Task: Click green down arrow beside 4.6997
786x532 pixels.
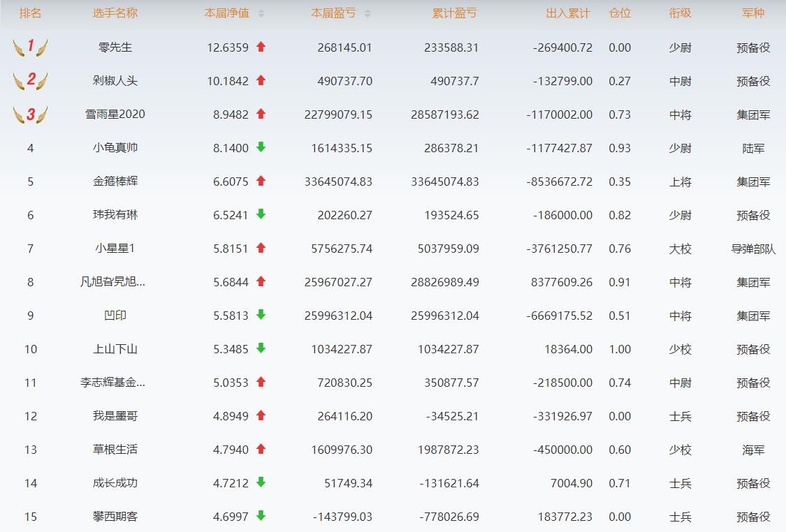Action: coord(261,516)
